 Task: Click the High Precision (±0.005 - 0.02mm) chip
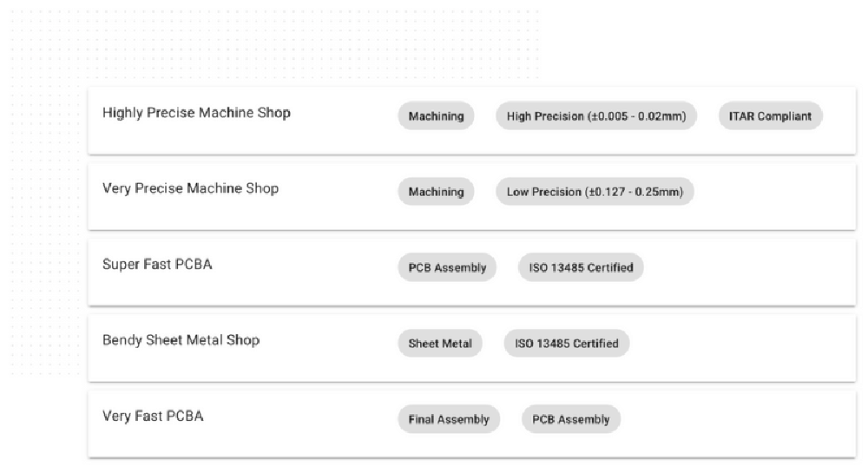click(x=595, y=116)
